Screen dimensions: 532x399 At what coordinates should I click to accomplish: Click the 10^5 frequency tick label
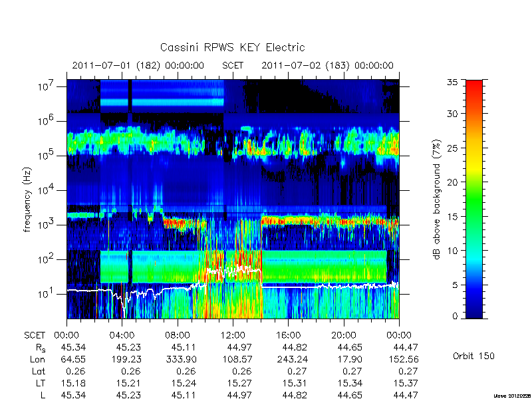click(x=47, y=155)
